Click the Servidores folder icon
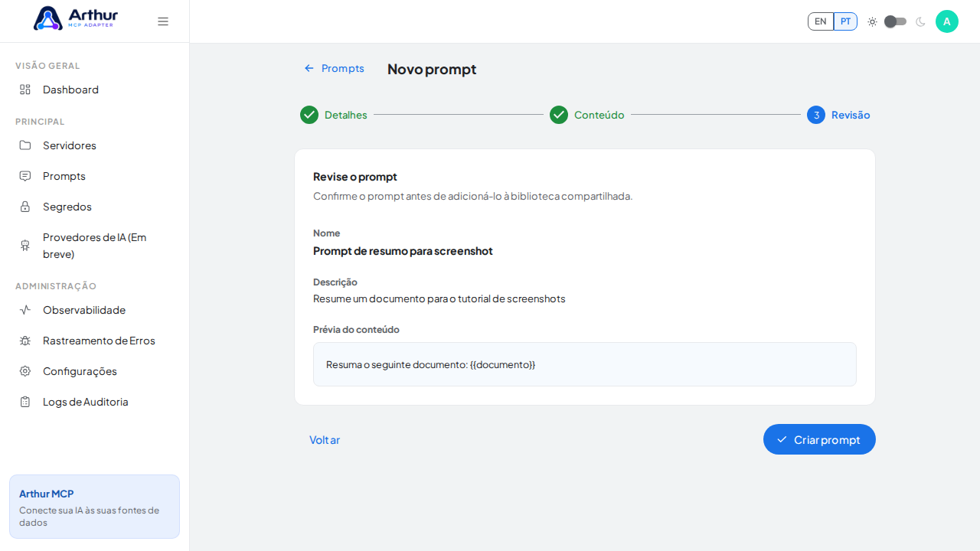 (25, 145)
